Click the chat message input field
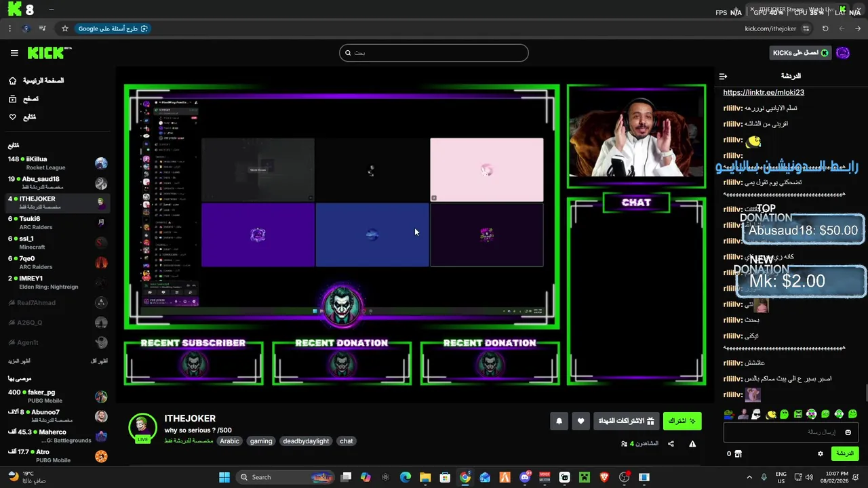 pos(790,432)
